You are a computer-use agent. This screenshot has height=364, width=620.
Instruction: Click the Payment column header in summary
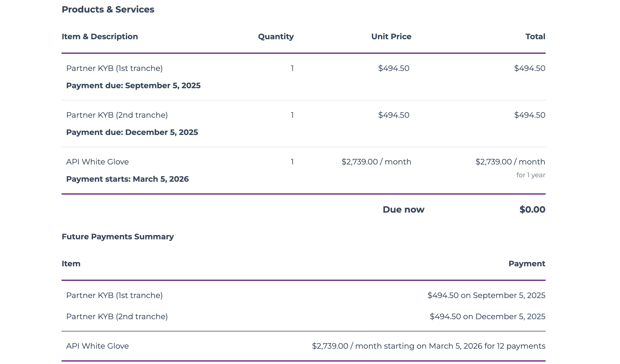tap(526, 264)
